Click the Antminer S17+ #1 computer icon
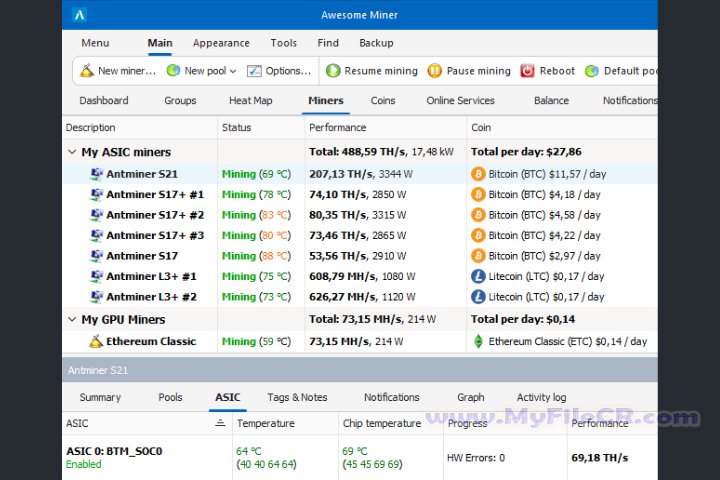The height and width of the screenshot is (480, 720). point(96,194)
